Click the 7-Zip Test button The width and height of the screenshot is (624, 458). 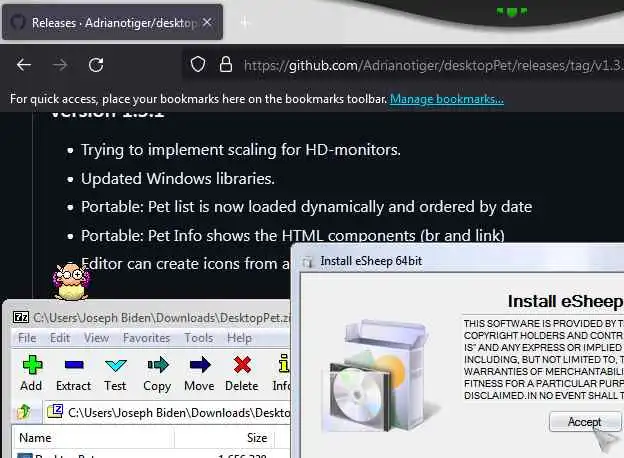point(115,373)
